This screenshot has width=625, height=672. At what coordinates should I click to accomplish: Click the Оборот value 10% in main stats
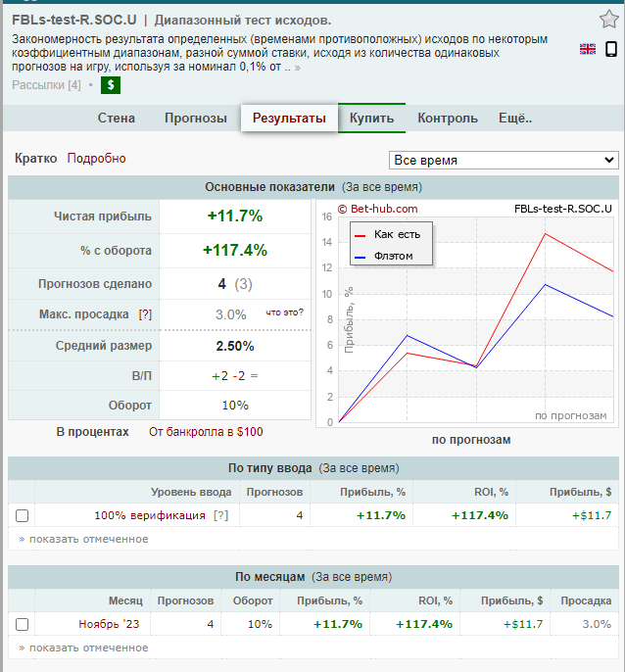235,405
